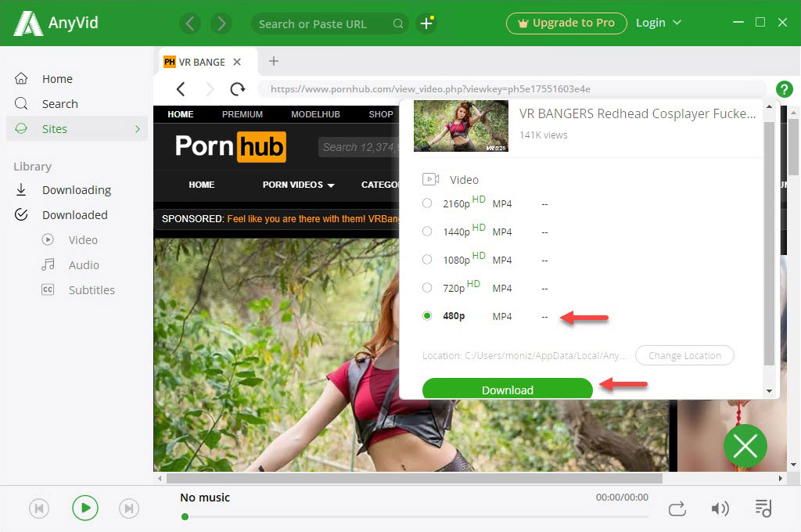This screenshot has width=801, height=532.
Task: Open a new browser tab with plus
Action: [x=274, y=61]
